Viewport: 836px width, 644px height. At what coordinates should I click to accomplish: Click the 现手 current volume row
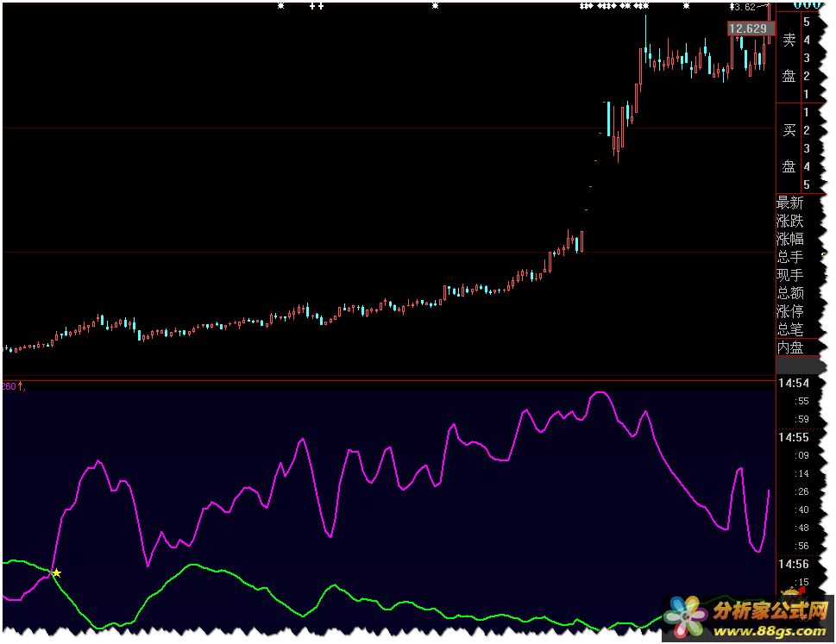point(790,275)
